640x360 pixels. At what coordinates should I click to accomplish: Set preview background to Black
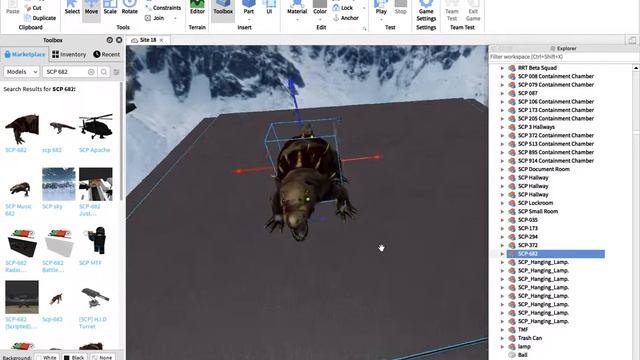pyautogui.click(x=74, y=357)
